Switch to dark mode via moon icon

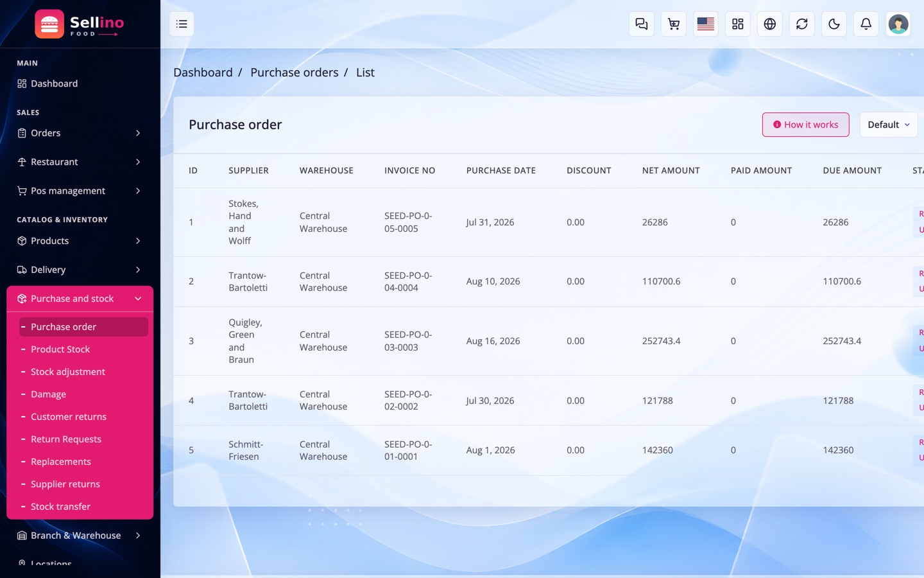click(x=834, y=24)
